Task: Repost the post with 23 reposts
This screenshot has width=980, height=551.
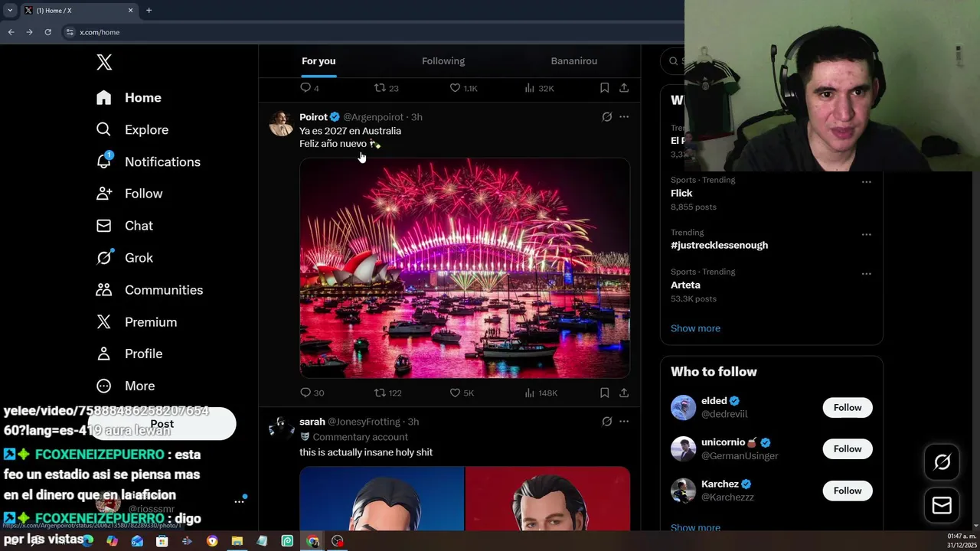Action: [386, 88]
